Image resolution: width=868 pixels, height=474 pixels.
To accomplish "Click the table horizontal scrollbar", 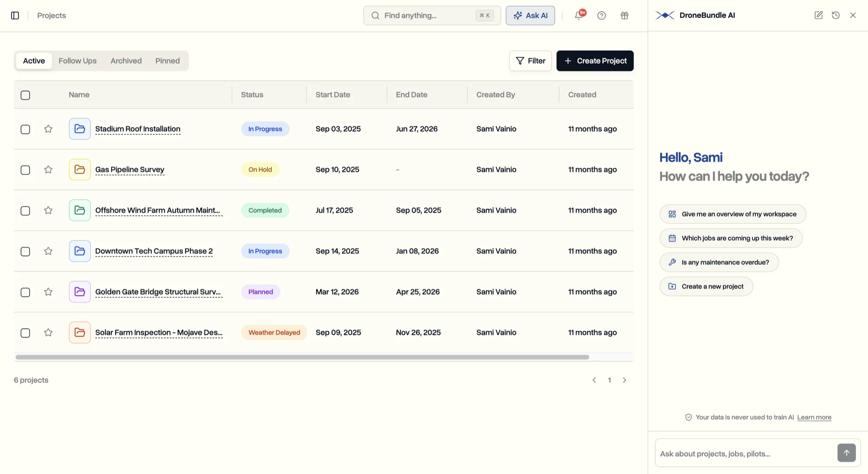I will coord(302,357).
